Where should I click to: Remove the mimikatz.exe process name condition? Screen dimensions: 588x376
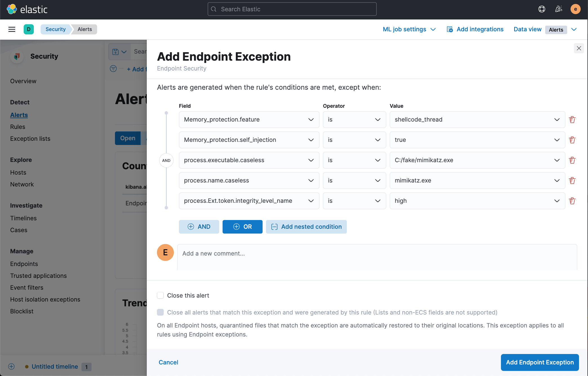(x=572, y=181)
